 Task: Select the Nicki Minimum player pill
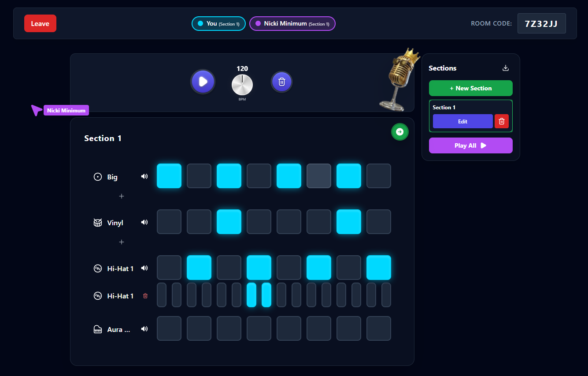[292, 23]
